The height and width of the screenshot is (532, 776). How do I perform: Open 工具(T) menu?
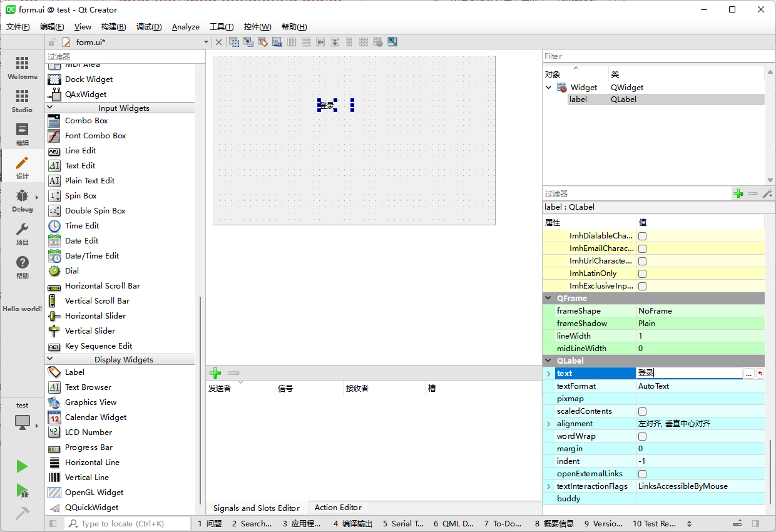pos(222,27)
